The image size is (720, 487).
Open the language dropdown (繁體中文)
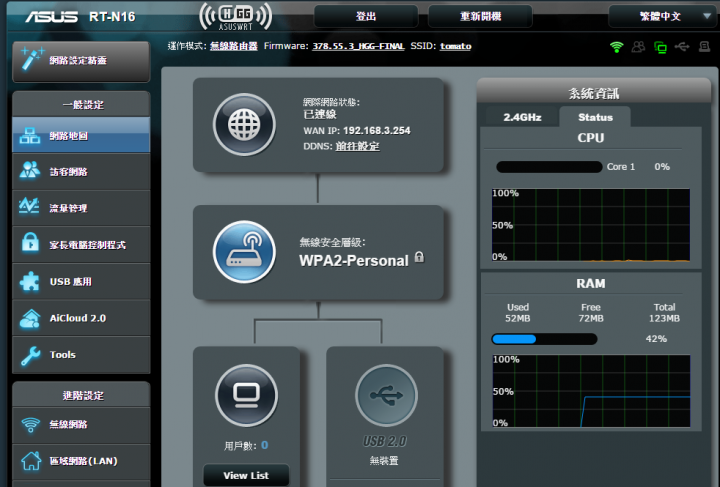pos(662,17)
